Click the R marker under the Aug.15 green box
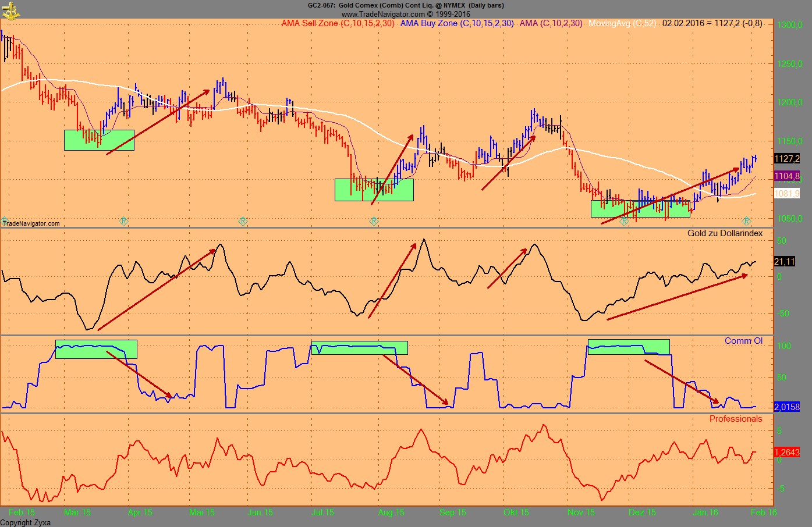 (x=374, y=221)
